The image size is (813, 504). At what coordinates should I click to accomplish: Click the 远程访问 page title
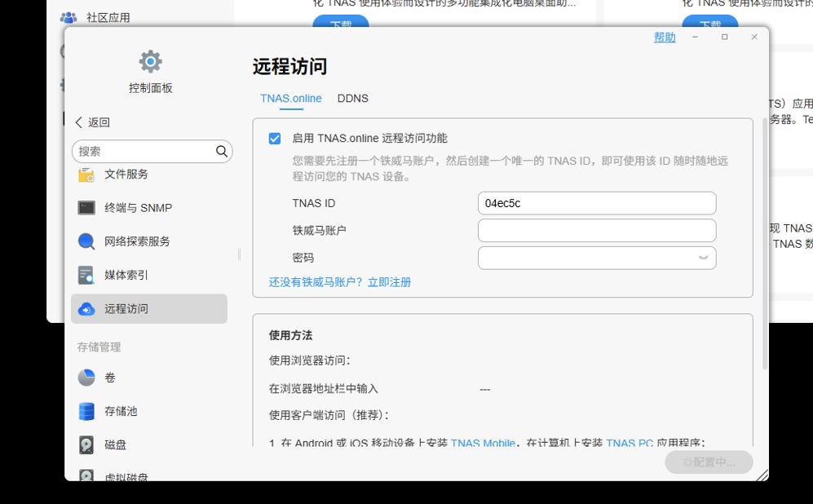(x=289, y=66)
